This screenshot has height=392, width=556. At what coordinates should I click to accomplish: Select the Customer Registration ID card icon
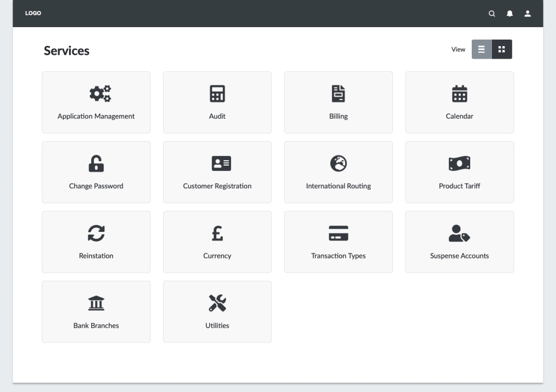click(217, 163)
